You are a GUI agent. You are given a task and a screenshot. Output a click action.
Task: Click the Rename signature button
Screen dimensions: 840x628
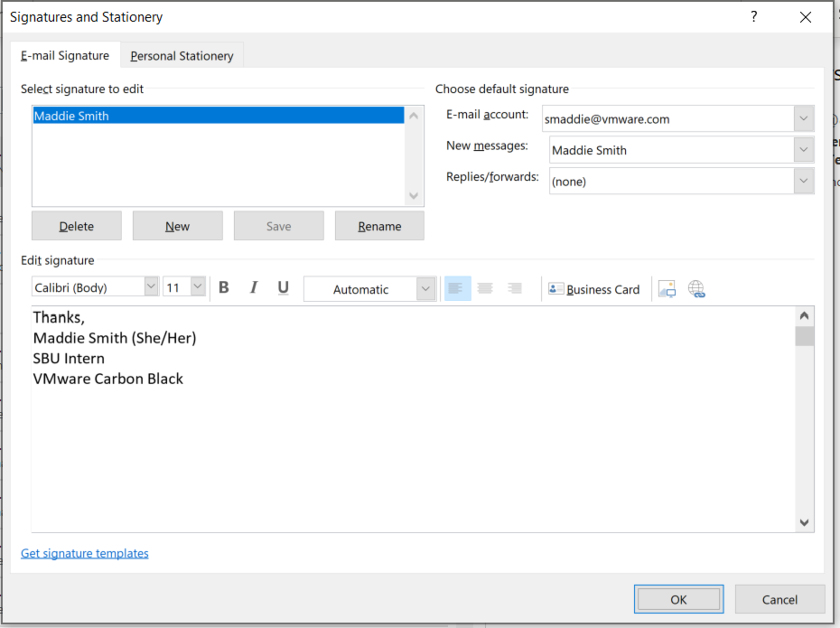[379, 226]
